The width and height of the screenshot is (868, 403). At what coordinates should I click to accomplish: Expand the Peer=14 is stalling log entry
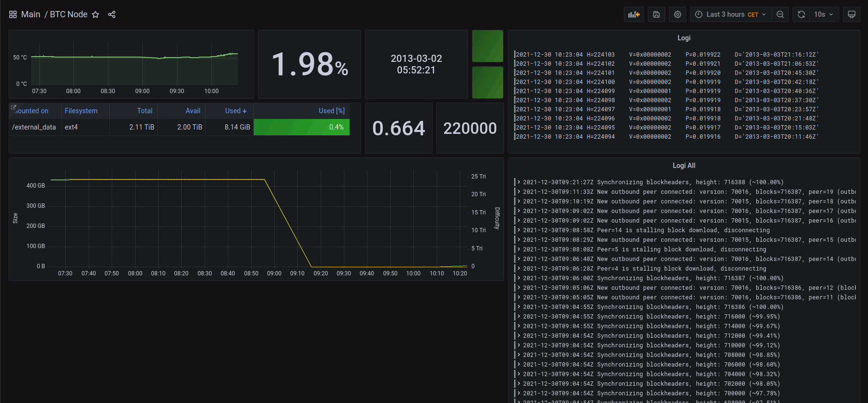[x=519, y=230]
